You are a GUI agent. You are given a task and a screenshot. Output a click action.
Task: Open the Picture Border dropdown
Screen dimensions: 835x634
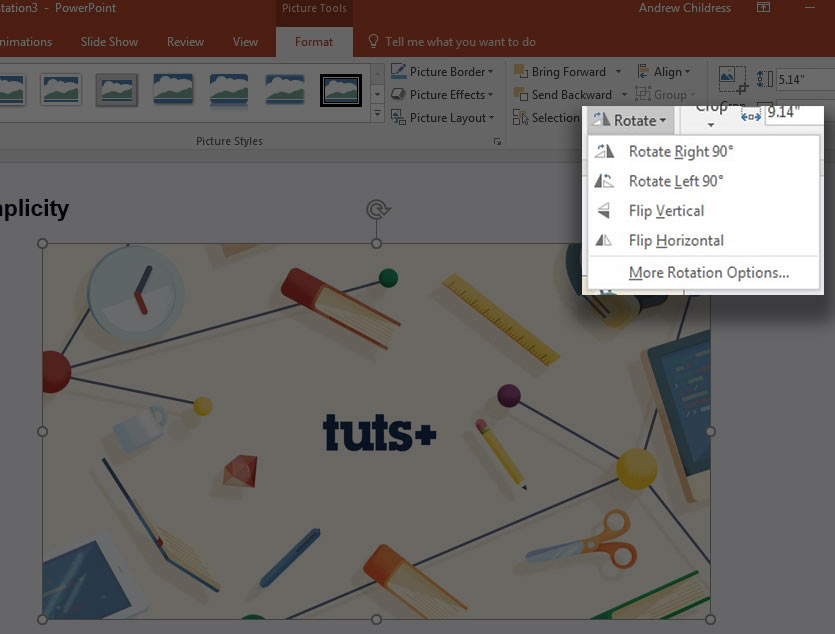[x=442, y=71]
